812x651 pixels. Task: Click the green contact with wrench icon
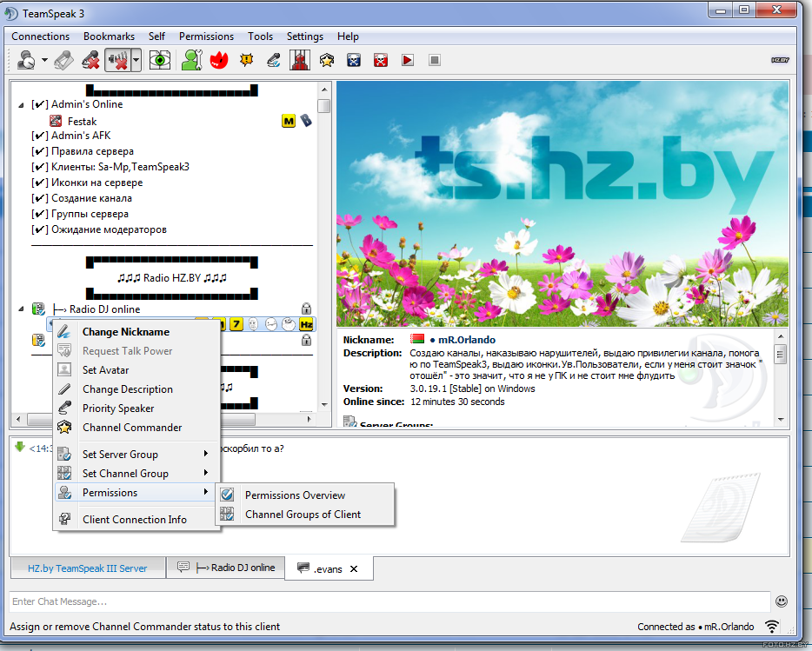tap(192, 61)
